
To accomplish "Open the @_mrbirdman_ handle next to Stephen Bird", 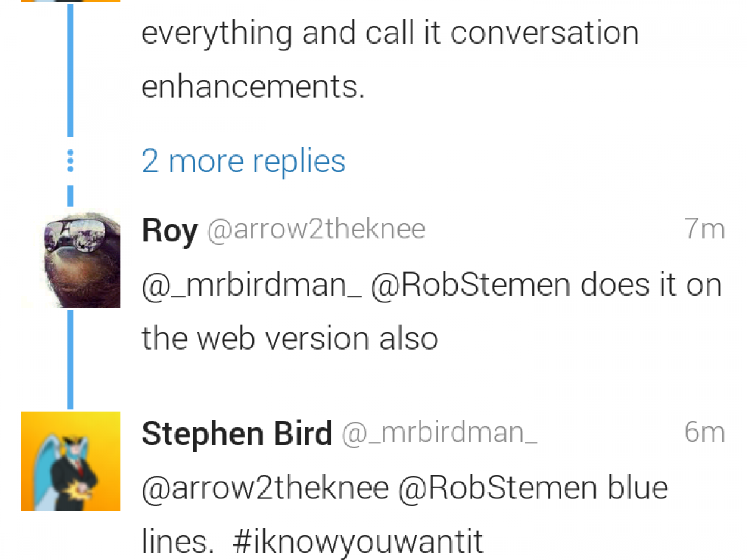I will click(x=439, y=433).
